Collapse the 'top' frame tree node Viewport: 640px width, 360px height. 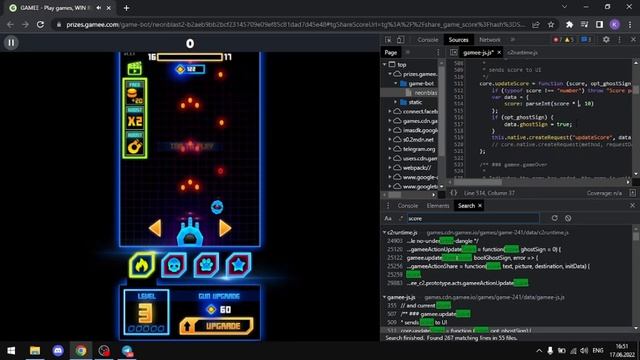coord(384,64)
